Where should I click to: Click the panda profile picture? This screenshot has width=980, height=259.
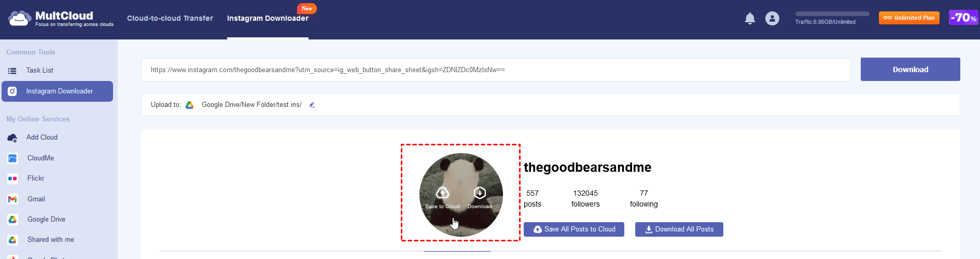[461, 195]
